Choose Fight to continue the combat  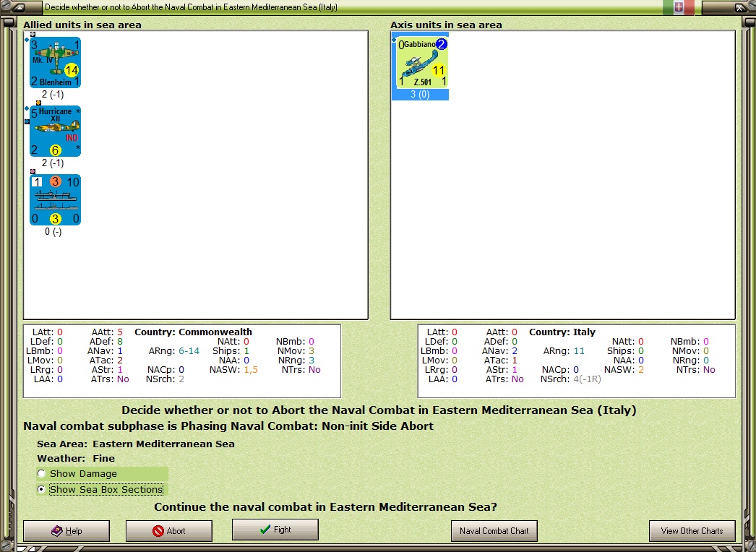coord(275,530)
